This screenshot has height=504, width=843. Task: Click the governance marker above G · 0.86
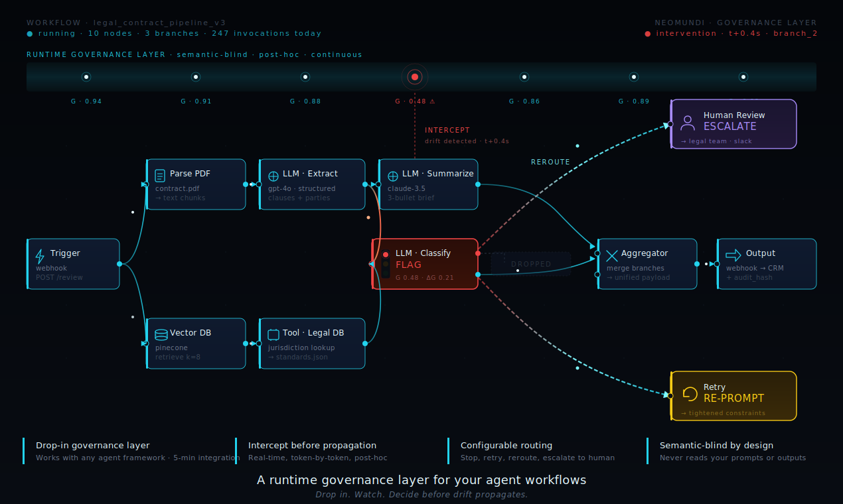point(524,77)
